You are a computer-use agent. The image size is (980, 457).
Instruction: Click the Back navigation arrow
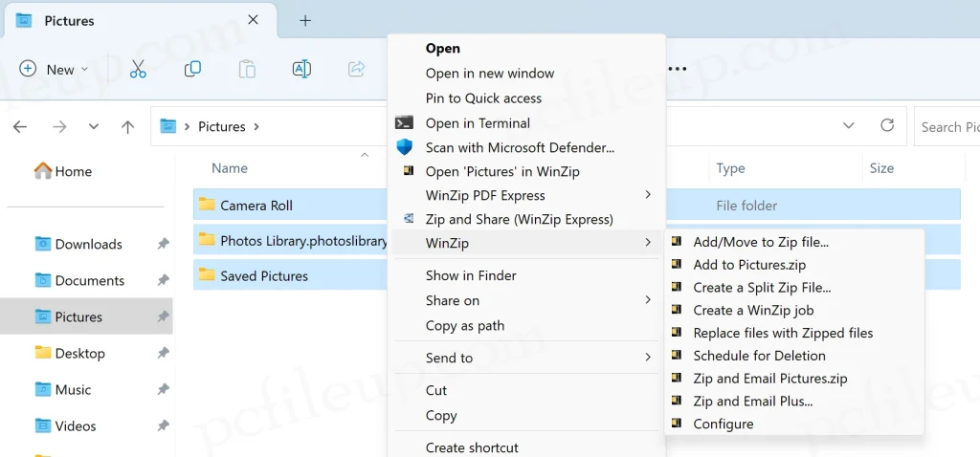pos(20,127)
